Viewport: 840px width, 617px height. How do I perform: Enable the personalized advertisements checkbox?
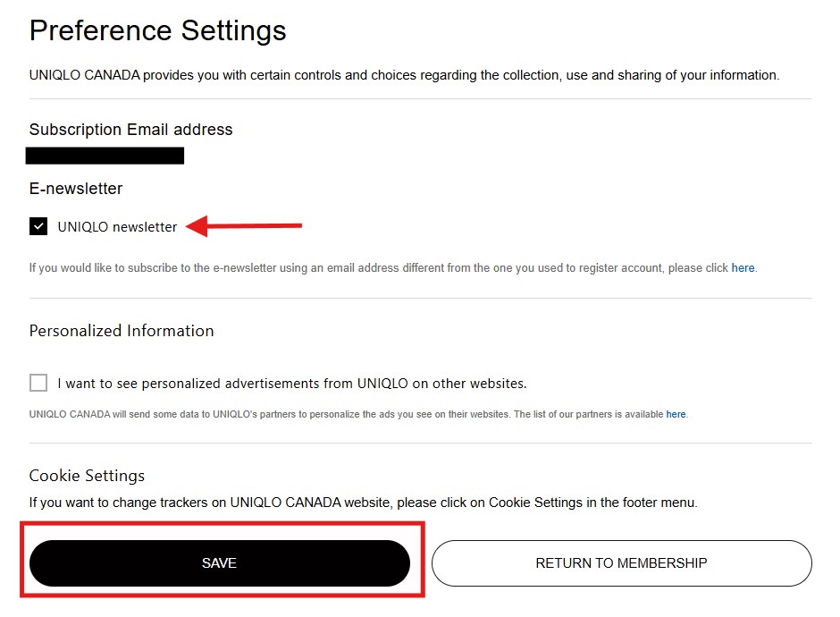(x=38, y=384)
